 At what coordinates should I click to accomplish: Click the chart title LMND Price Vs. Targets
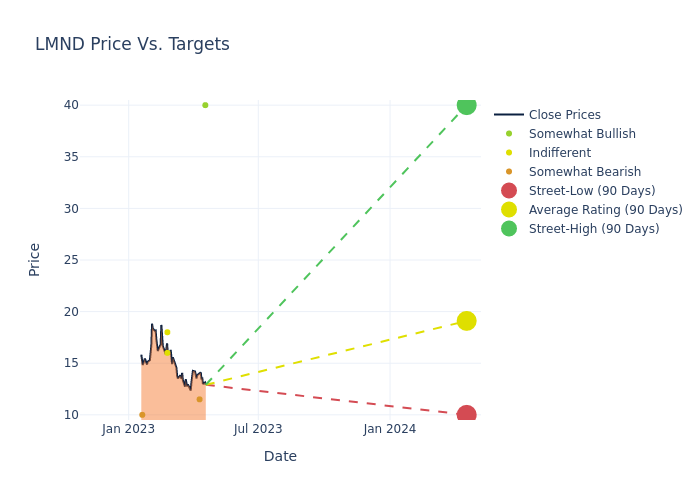coord(132,44)
